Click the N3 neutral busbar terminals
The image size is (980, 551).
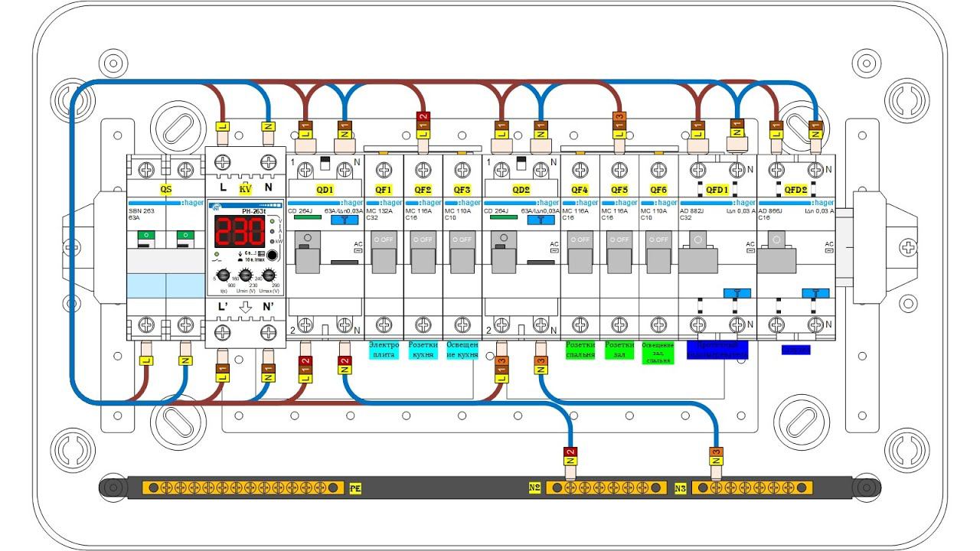coord(752,487)
